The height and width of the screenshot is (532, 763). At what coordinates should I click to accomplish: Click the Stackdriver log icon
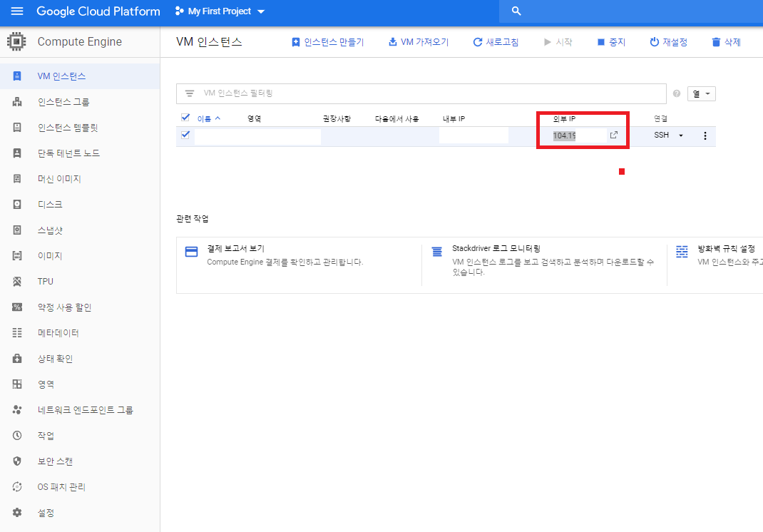437,252
